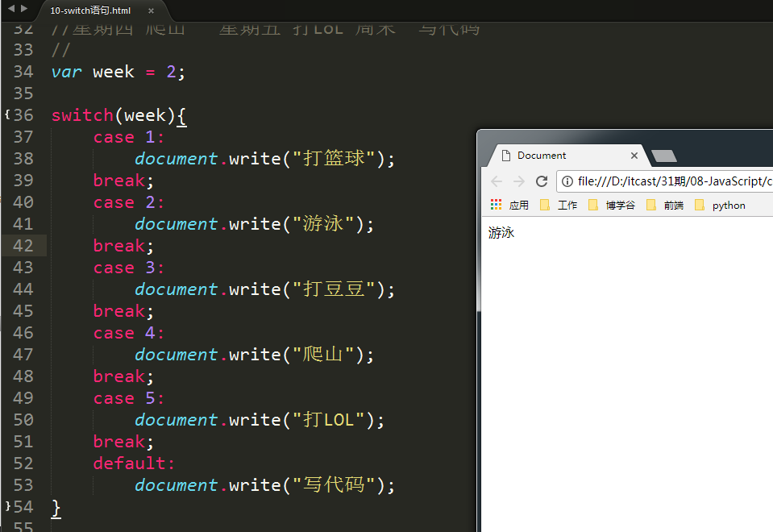
Task: Click line number 34 in the gutter
Action: coord(23,72)
